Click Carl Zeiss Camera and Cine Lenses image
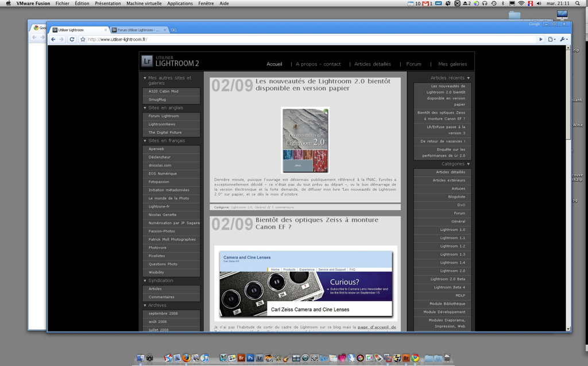Image resolution: width=588 pixels, height=366 pixels. pyautogui.click(x=305, y=284)
